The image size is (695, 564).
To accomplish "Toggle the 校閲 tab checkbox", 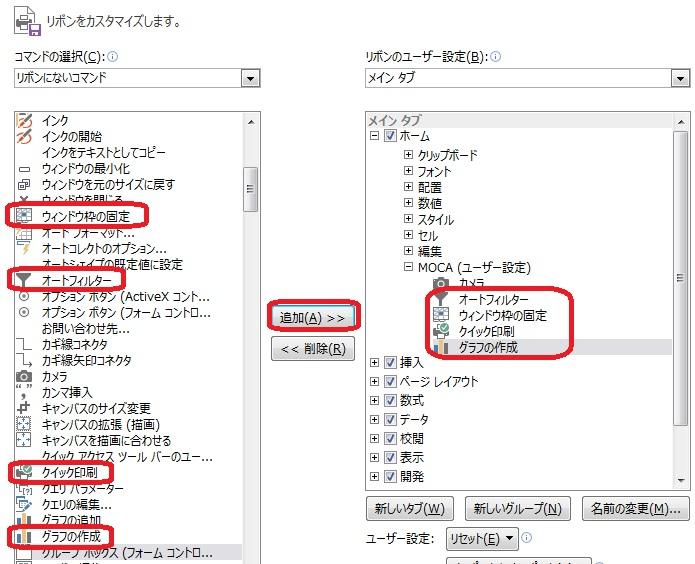I will (x=390, y=439).
